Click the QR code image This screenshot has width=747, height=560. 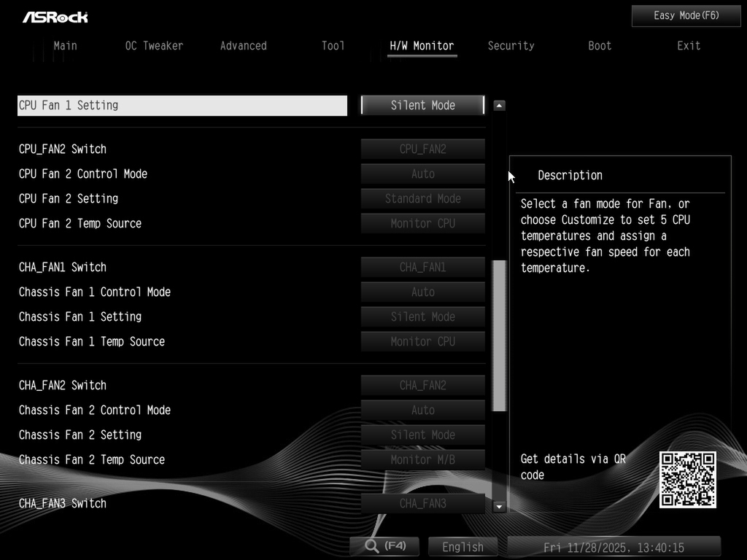point(687,480)
